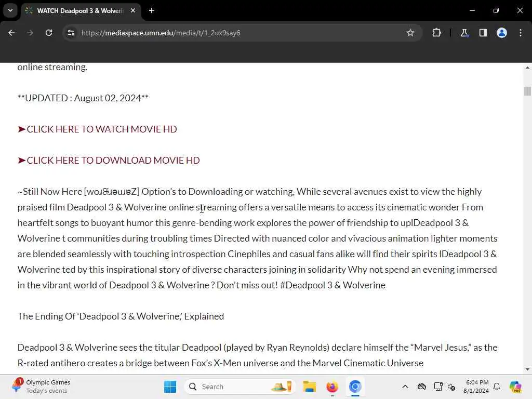Go back to the previous page
The width and height of the screenshot is (532, 399).
[11, 33]
